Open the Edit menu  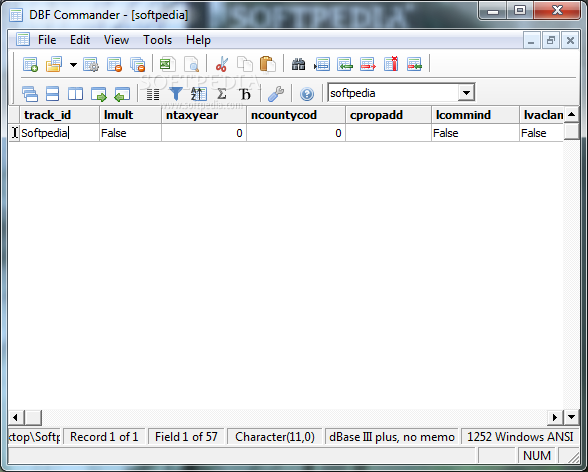[80, 40]
